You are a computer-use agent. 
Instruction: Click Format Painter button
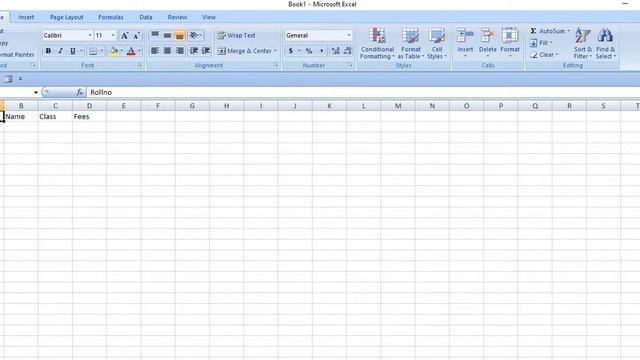click(x=17, y=55)
